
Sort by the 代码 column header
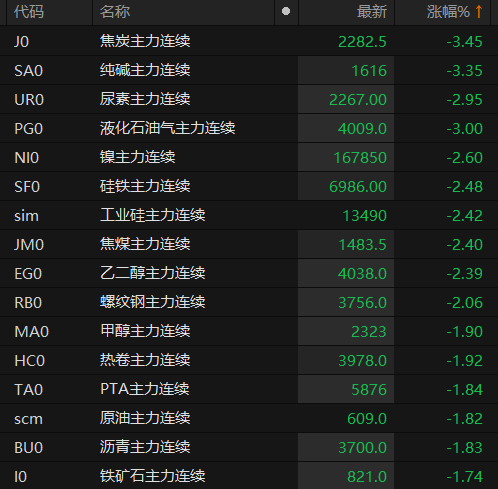pos(29,12)
